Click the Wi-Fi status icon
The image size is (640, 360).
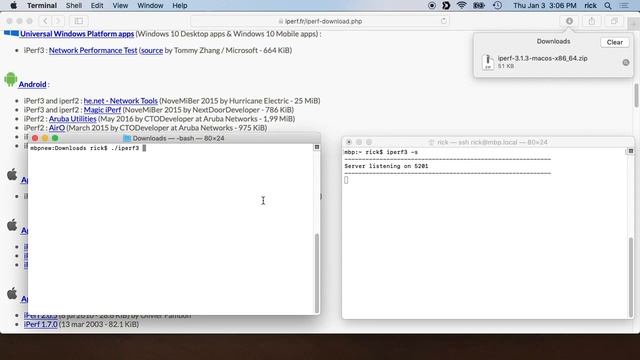tap(462, 5)
